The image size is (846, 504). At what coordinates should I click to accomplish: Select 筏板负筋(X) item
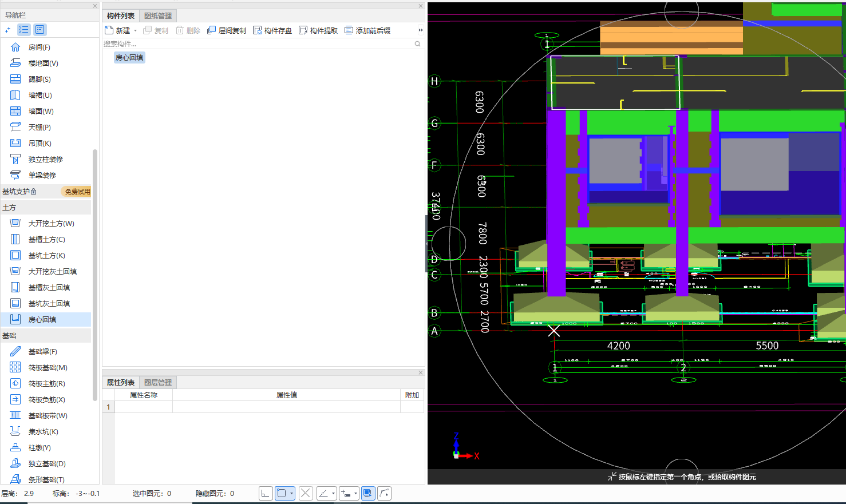(x=46, y=400)
